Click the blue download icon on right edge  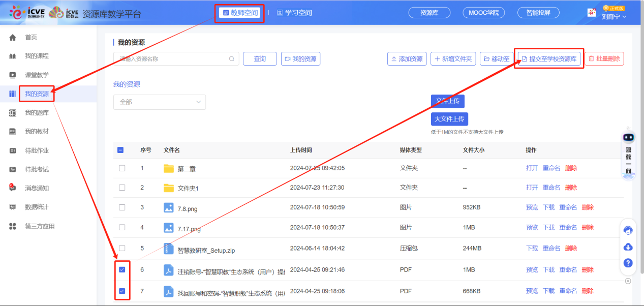[x=628, y=247]
